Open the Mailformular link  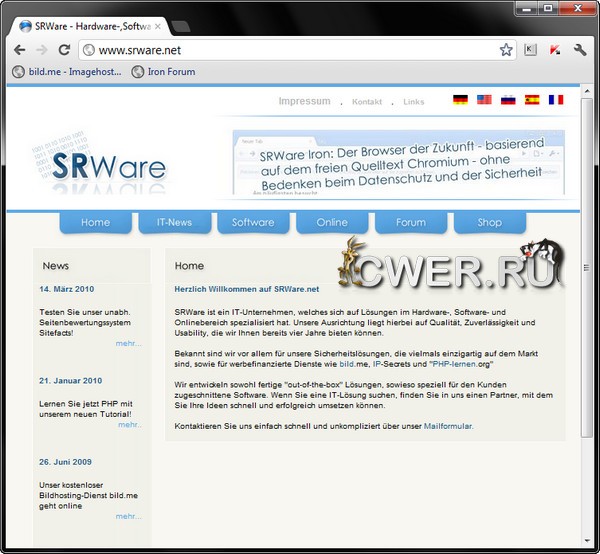coord(448,426)
